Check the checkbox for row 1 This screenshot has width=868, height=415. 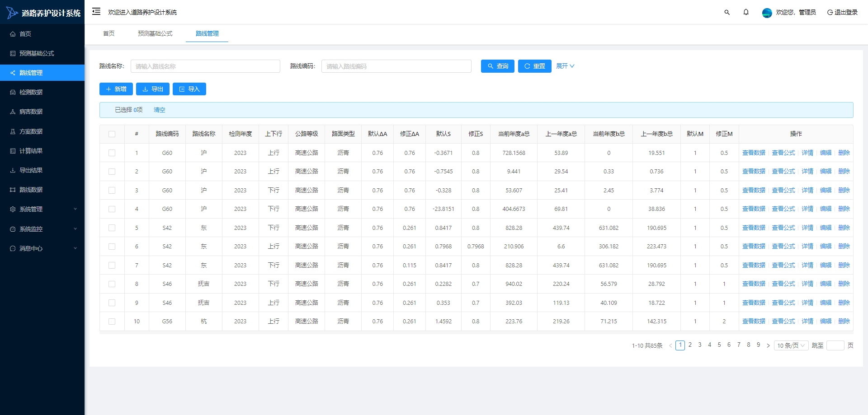[x=112, y=153]
